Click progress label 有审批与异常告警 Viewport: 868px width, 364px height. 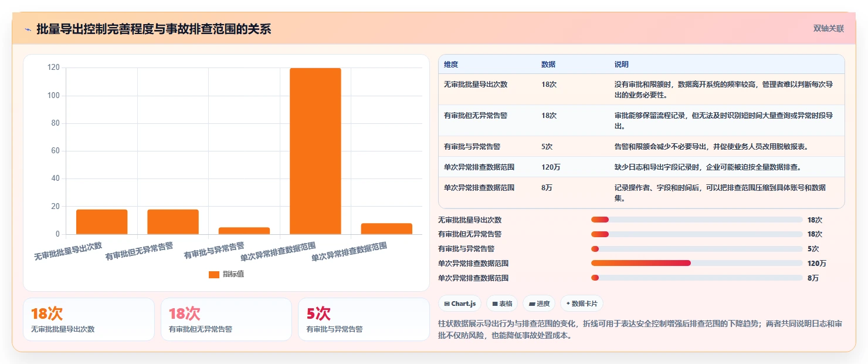click(466, 249)
